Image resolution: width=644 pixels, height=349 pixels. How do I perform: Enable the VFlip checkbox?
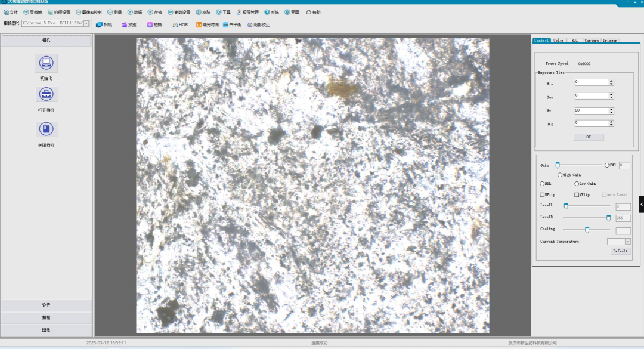[x=577, y=194]
